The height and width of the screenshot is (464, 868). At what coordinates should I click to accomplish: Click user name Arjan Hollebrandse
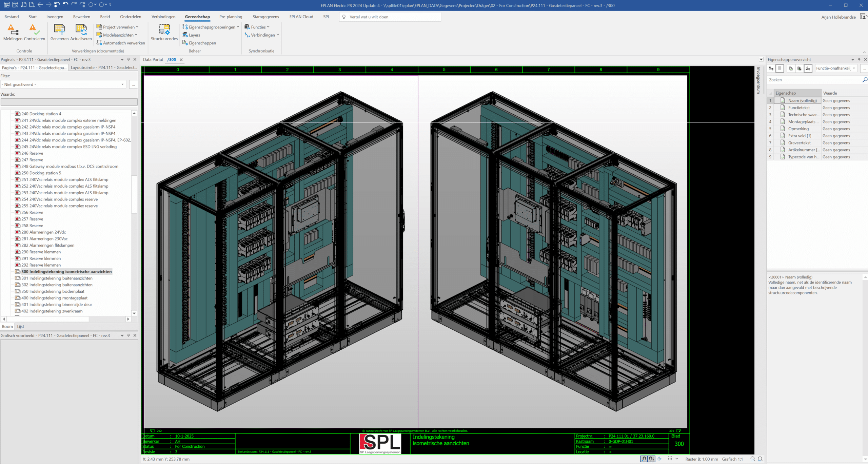(839, 17)
